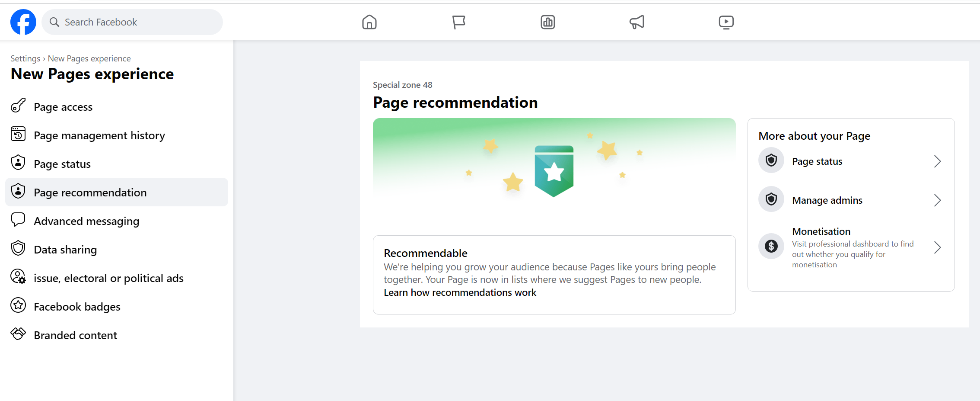This screenshot has height=401, width=980.
Task: Select Page status in the sidebar
Action: 117,164
